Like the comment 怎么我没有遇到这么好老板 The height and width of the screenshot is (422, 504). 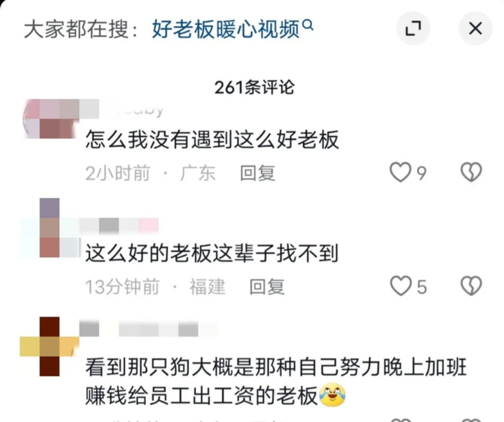coord(400,173)
